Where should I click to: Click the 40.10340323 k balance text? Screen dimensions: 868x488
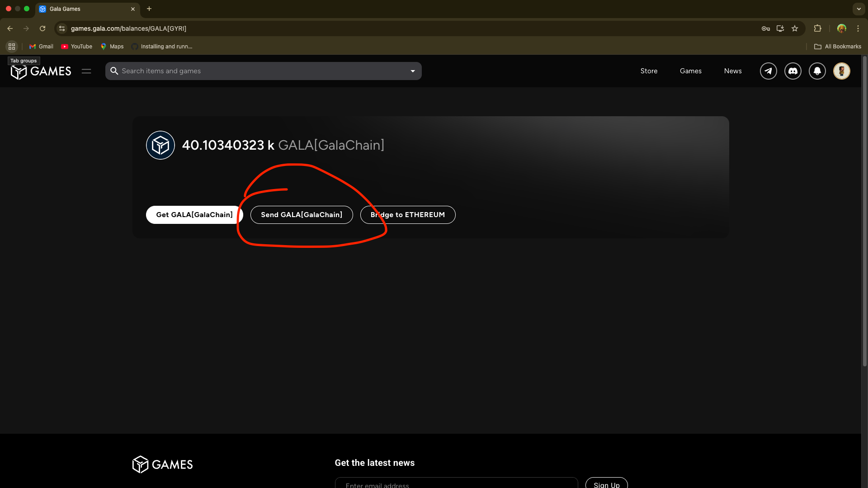click(228, 145)
